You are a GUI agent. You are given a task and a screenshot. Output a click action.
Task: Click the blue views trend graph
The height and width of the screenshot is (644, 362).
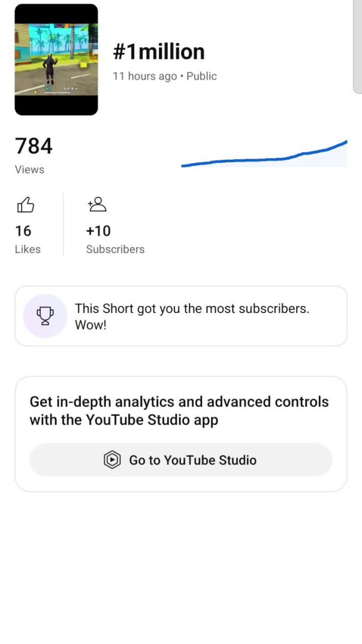264,156
